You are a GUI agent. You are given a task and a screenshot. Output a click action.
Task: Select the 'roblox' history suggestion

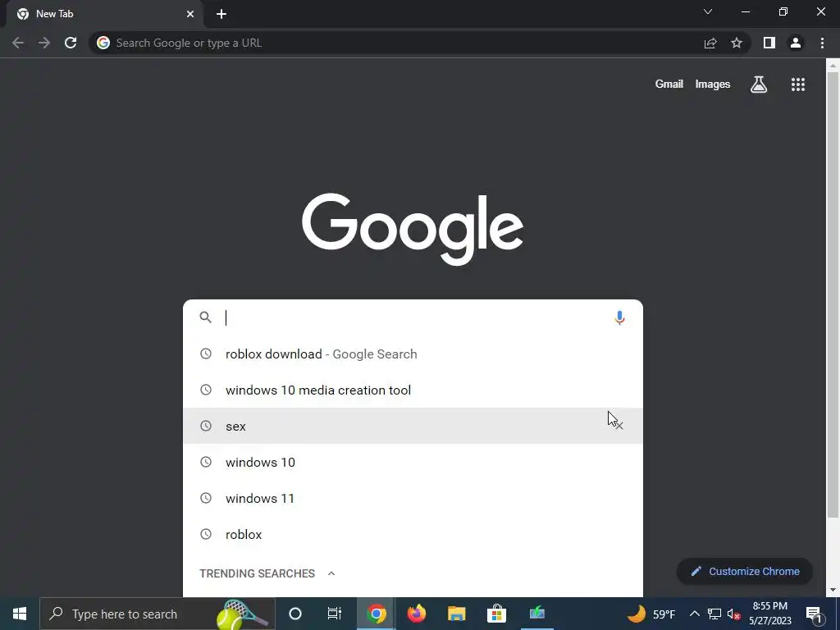(x=413, y=534)
